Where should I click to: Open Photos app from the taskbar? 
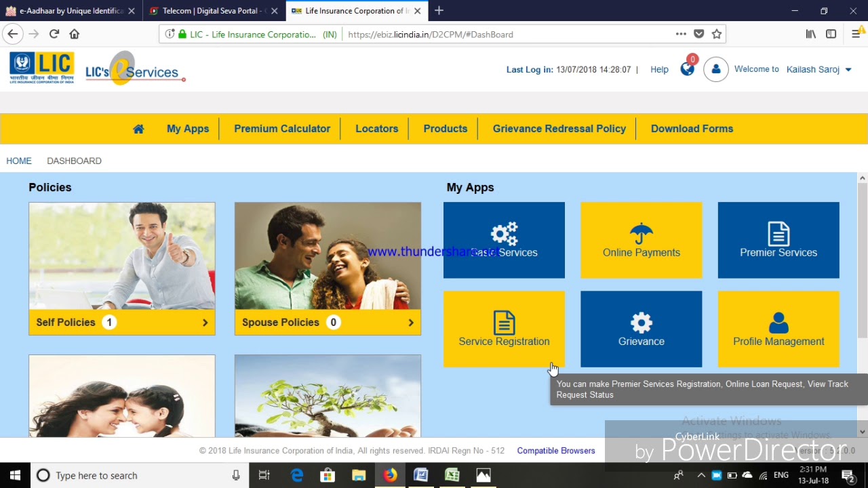[483, 475]
